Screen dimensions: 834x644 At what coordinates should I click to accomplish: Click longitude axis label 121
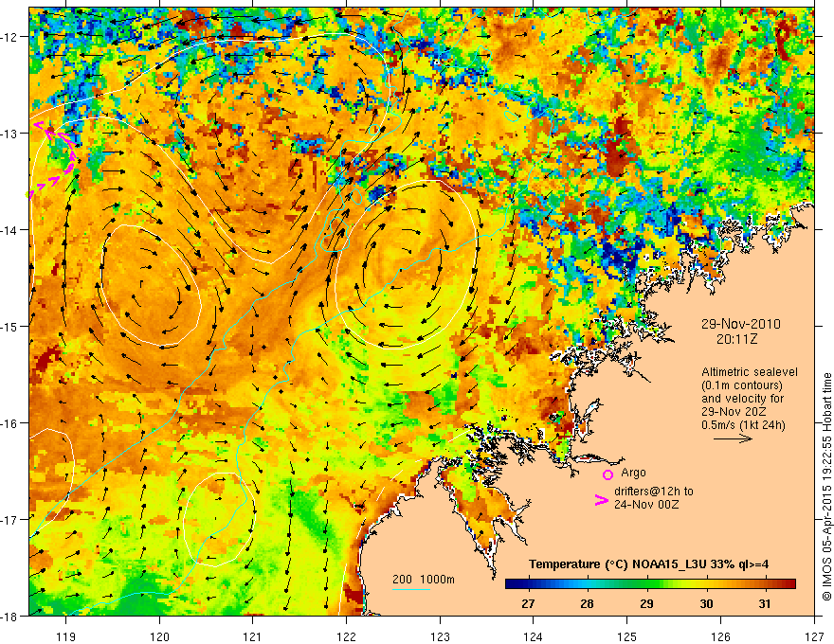point(253,636)
